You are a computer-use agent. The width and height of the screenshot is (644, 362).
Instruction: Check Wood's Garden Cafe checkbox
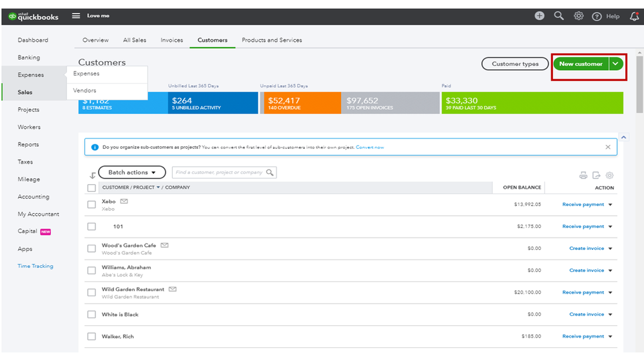point(92,249)
